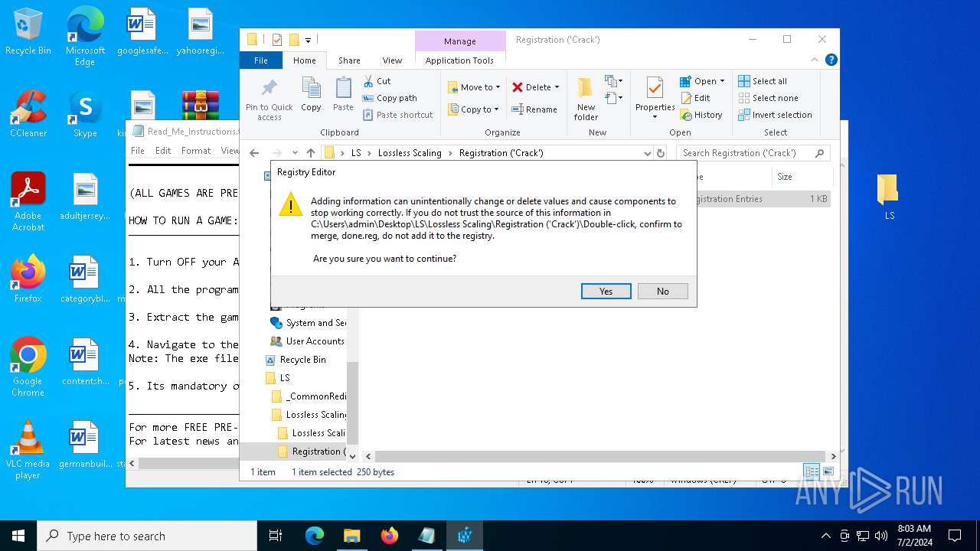The image size is (980, 551).
Task: Expand the Open dropdown in ribbon
Action: [x=702, y=81]
